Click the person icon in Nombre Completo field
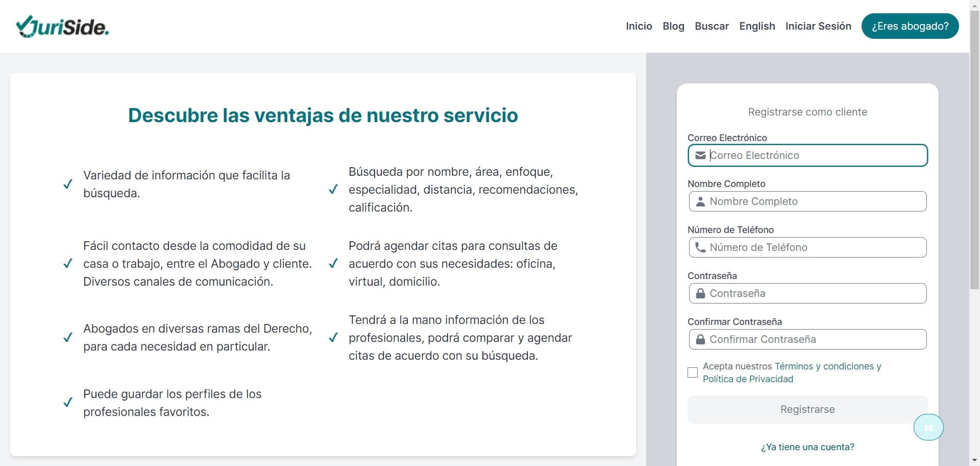 (701, 201)
